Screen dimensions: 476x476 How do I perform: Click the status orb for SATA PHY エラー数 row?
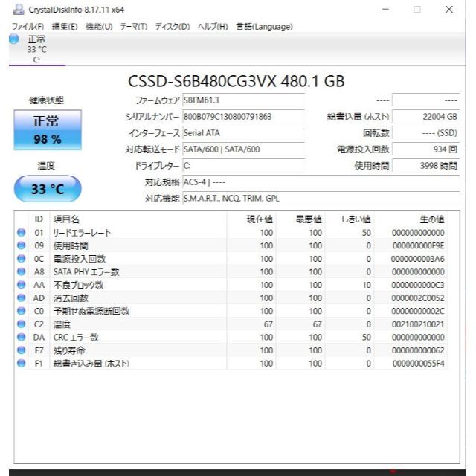22,271
